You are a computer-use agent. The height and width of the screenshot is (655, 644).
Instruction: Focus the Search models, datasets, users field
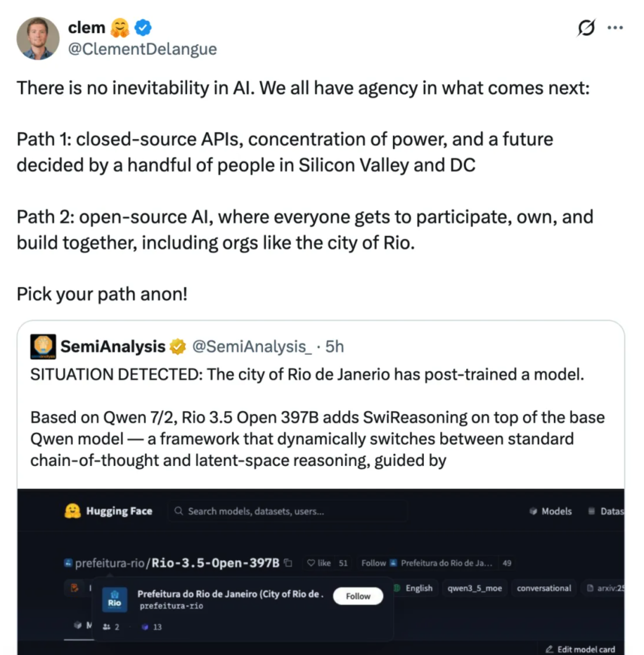pos(287,511)
